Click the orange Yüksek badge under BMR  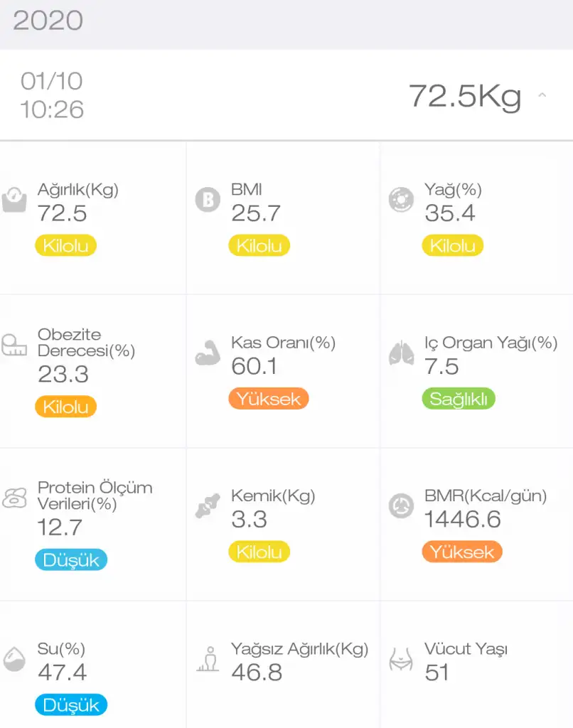pyautogui.click(x=462, y=552)
